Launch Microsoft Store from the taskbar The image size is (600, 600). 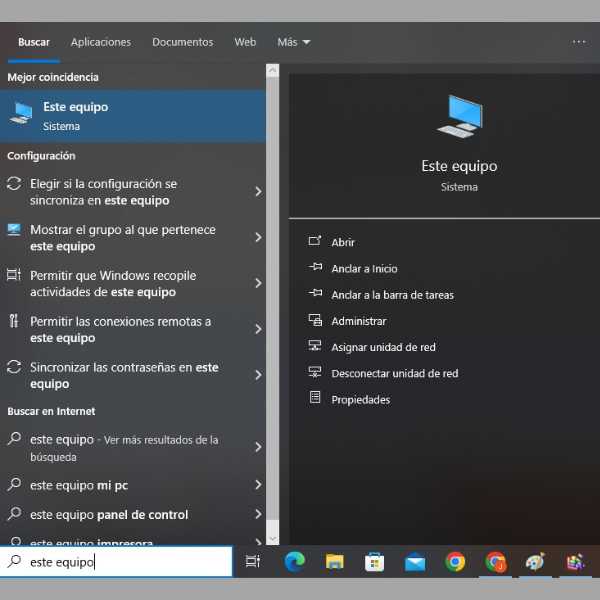374,562
